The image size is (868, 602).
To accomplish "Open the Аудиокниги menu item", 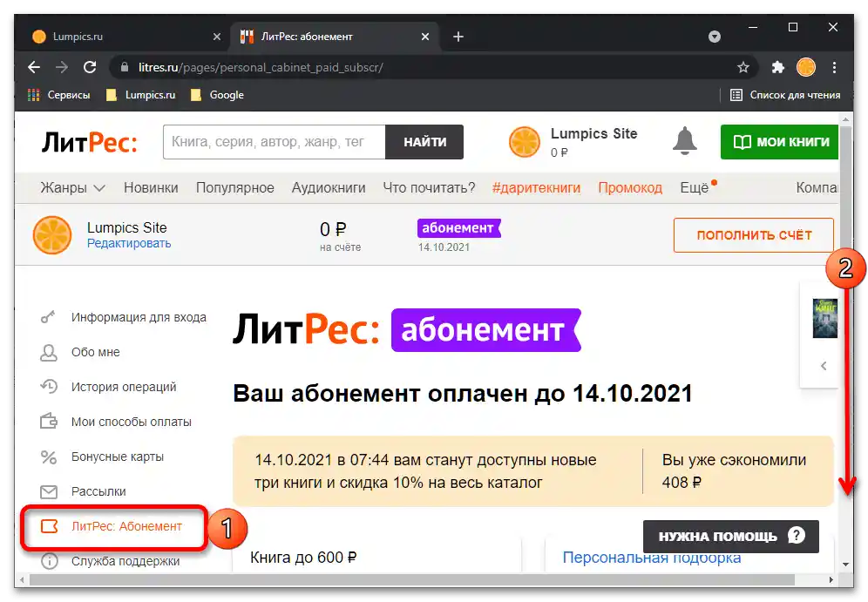I will point(329,188).
